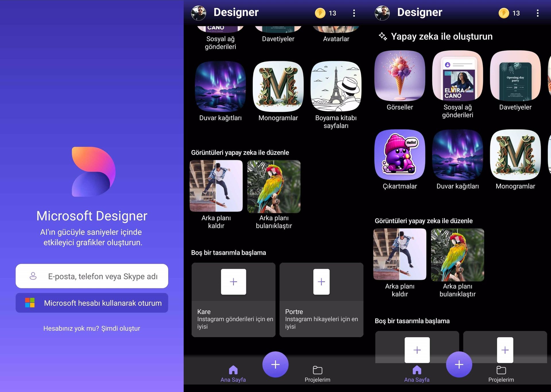
Task: Click the Designer title in right screen
Action: 420,12
